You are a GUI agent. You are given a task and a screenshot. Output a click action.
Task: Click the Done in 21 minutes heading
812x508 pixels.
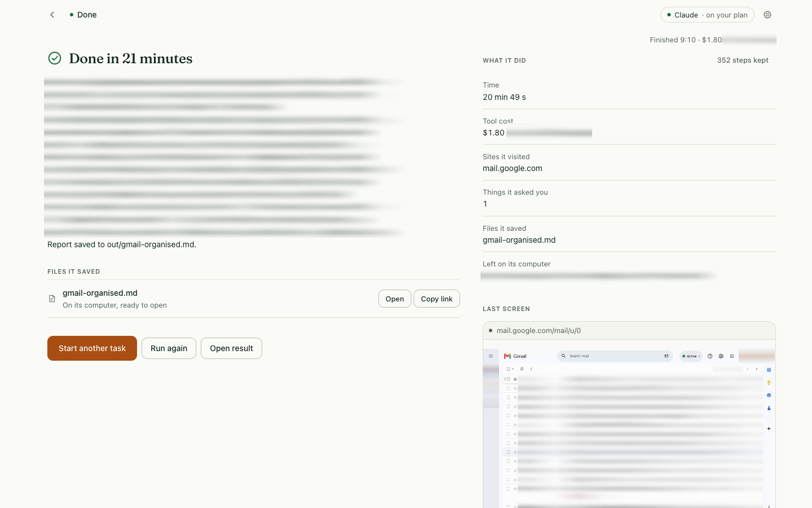point(131,59)
